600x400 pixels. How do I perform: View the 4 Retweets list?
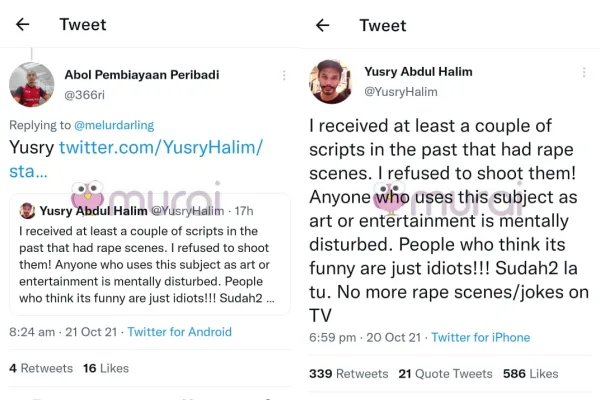click(41, 368)
